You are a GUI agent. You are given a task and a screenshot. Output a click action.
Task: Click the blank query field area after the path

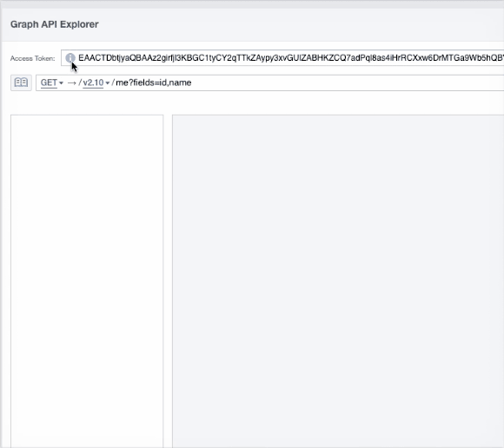(x=347, y=82)
